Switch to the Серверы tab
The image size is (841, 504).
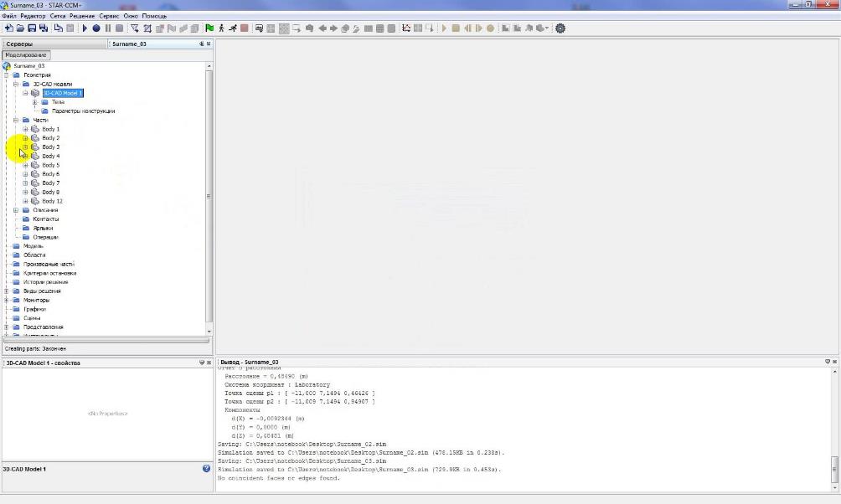coord(20,44)
